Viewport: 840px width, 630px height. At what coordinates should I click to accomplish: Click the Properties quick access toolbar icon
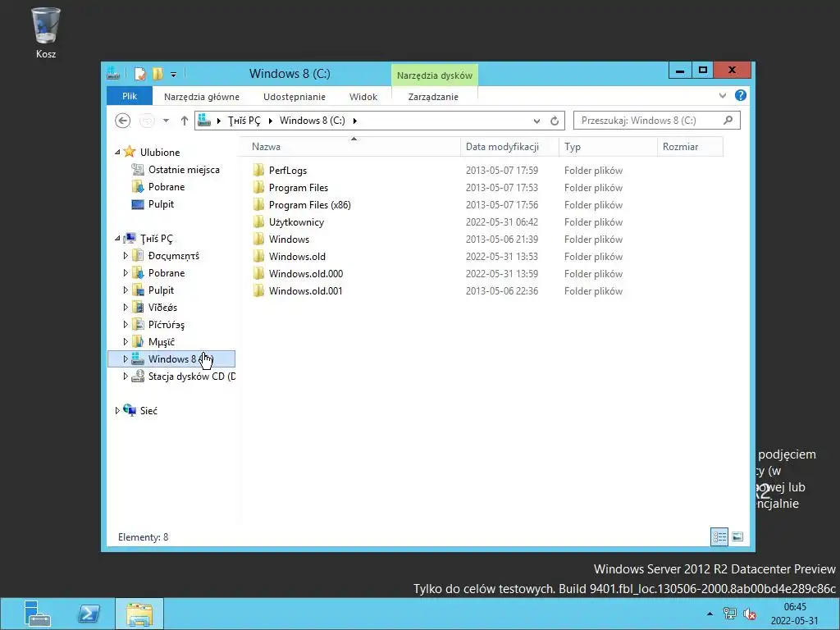click(139, 73)
